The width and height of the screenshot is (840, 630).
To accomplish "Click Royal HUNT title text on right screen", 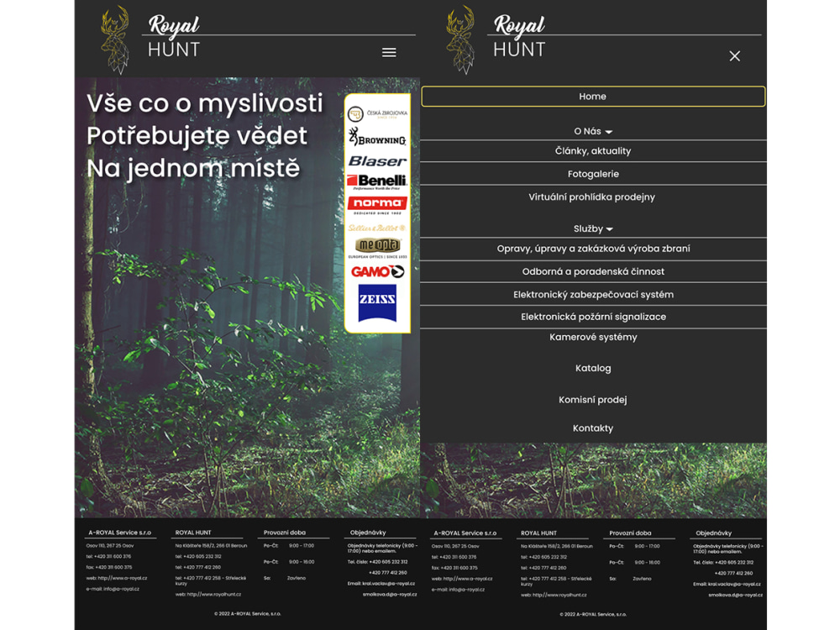I will 519,36.
